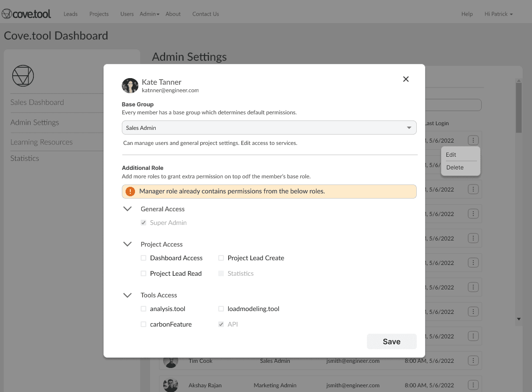
Task: Click the circular cove.tool emblem in sidebar
Action: click(23, 76)
